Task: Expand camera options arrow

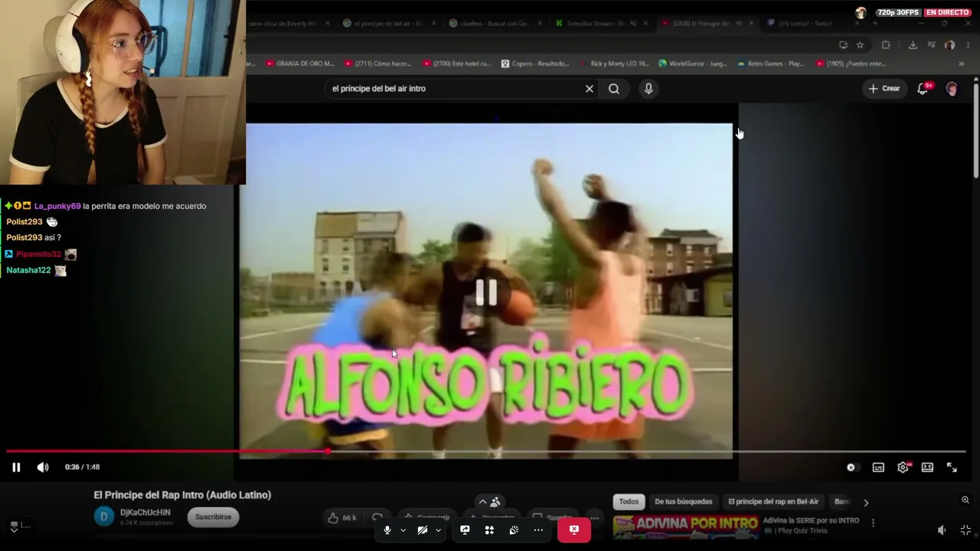Action: click(438, 530)
